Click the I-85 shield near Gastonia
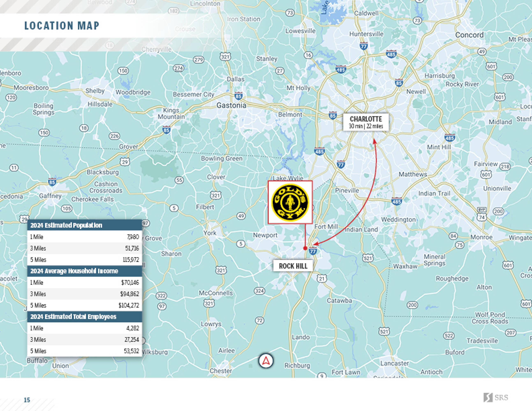The image size is (532, 411). click(238, 96)
